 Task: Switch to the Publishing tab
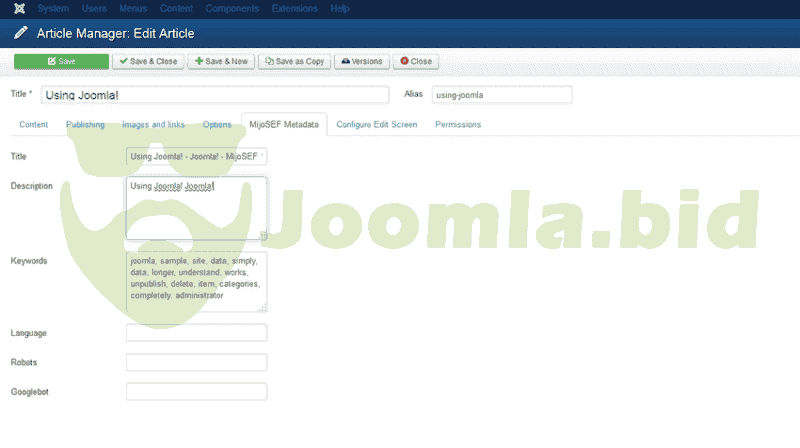85,125
